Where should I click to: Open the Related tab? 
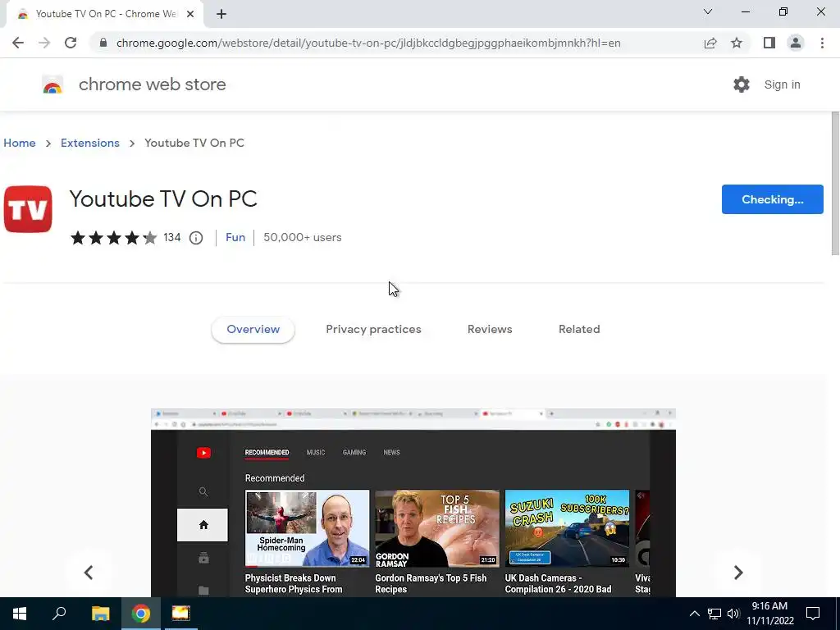click(579, 329)
